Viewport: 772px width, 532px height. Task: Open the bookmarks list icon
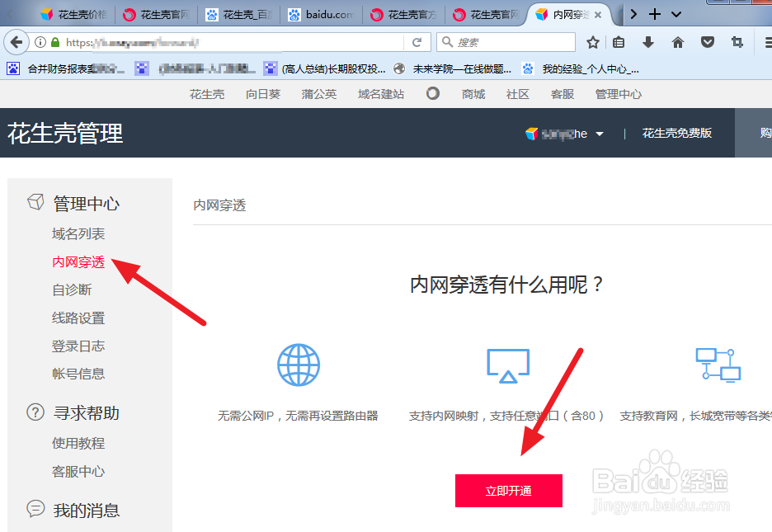(619, 42)
